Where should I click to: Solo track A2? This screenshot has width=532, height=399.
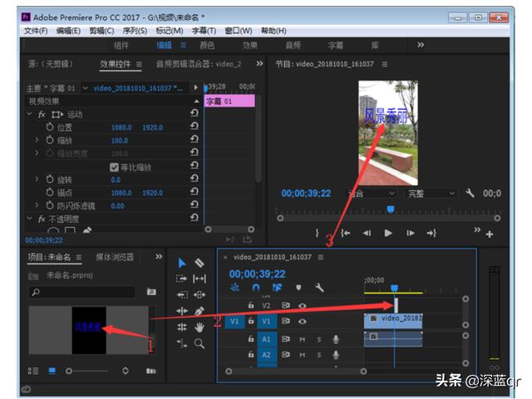coord(319,355)
